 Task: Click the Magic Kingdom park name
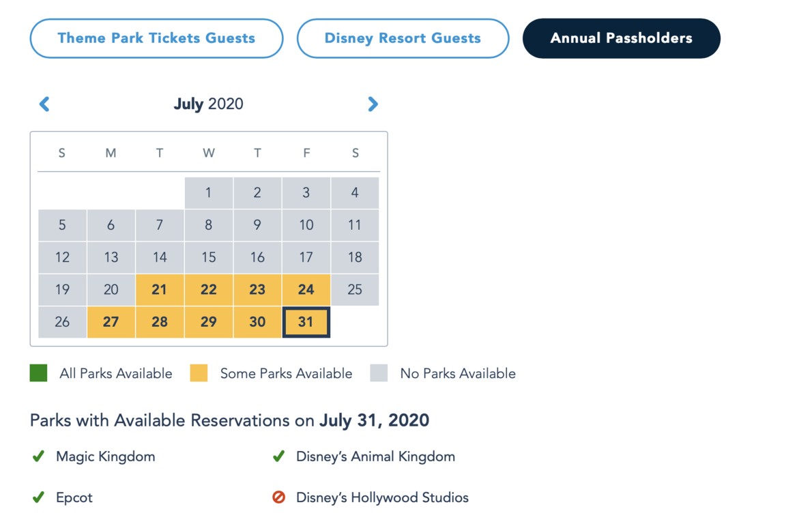pyautogui.click(x=106, y=456)
